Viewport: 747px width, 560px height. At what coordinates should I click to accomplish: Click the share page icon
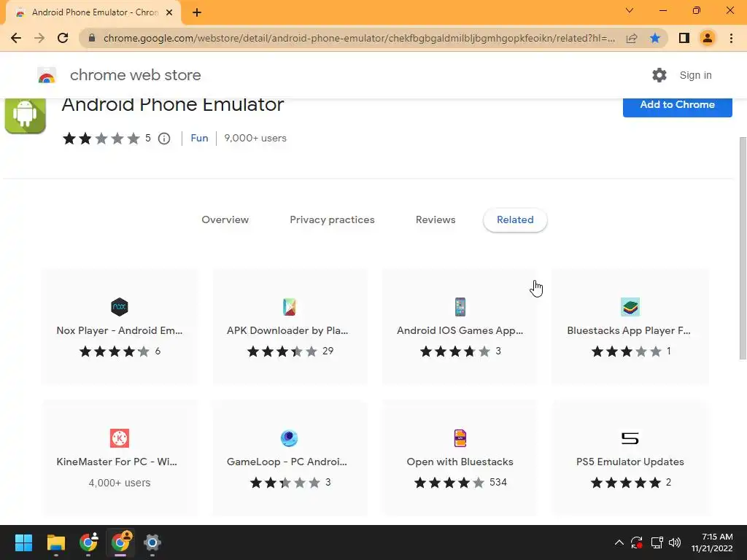pos(632,38)
